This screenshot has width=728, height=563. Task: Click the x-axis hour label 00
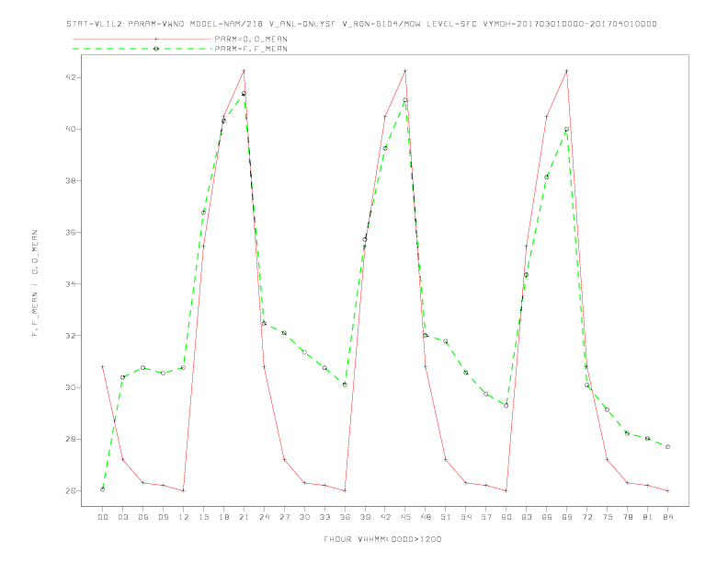coord(103,517)
